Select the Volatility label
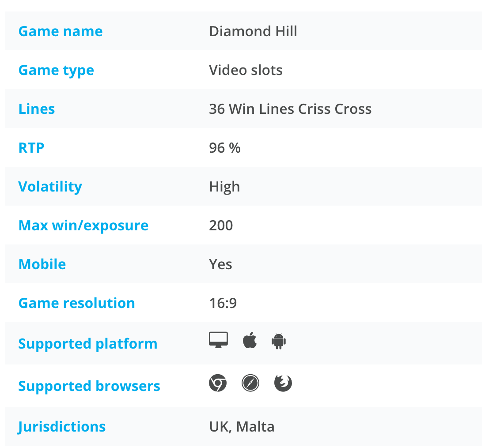 [x=50, y=187]
